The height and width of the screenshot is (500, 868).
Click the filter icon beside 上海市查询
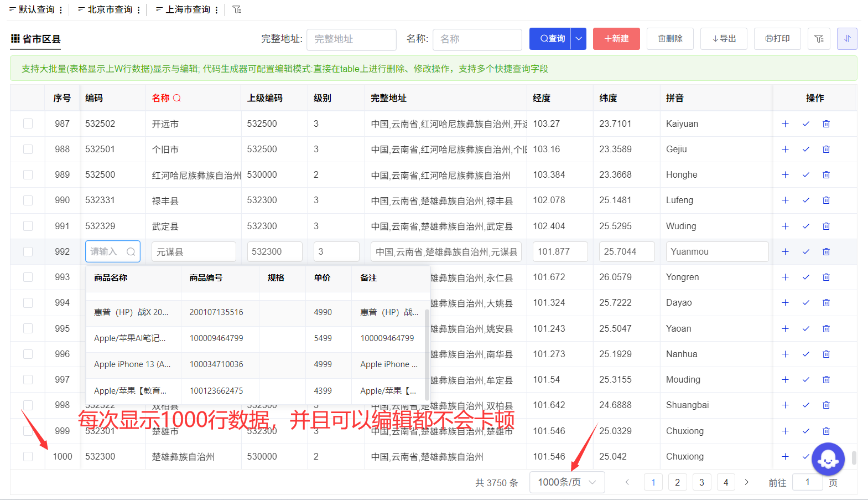pos(237,9)
